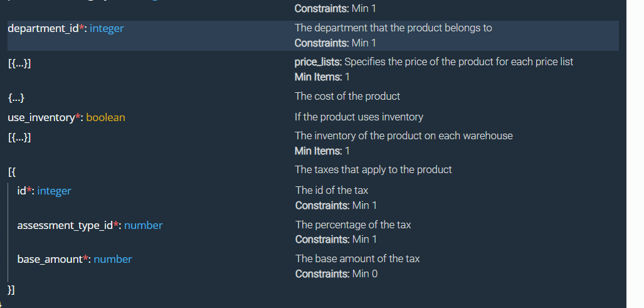Expand the price_lists array schema
Image resolution: width=644 pixels, height=308 pixels.
(19, 63)
